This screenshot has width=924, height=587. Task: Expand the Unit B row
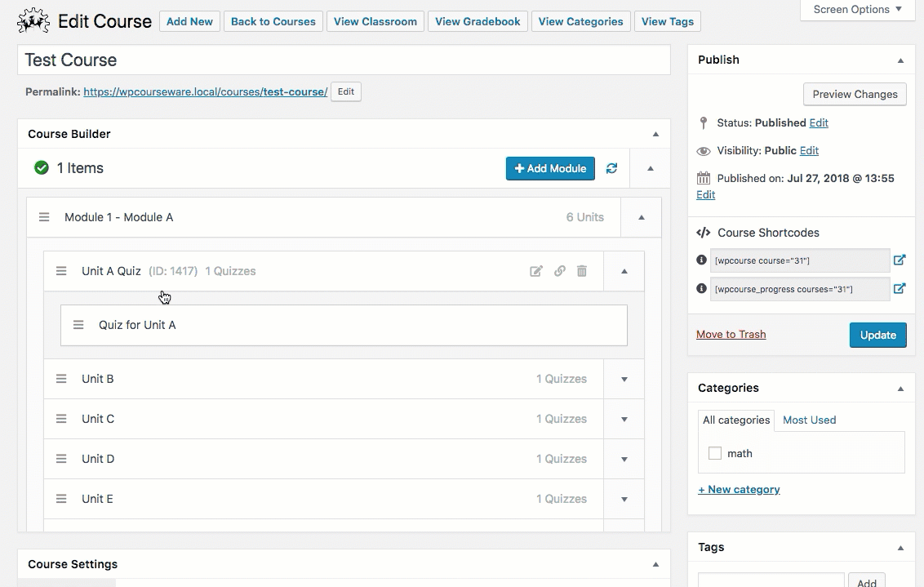624,379
